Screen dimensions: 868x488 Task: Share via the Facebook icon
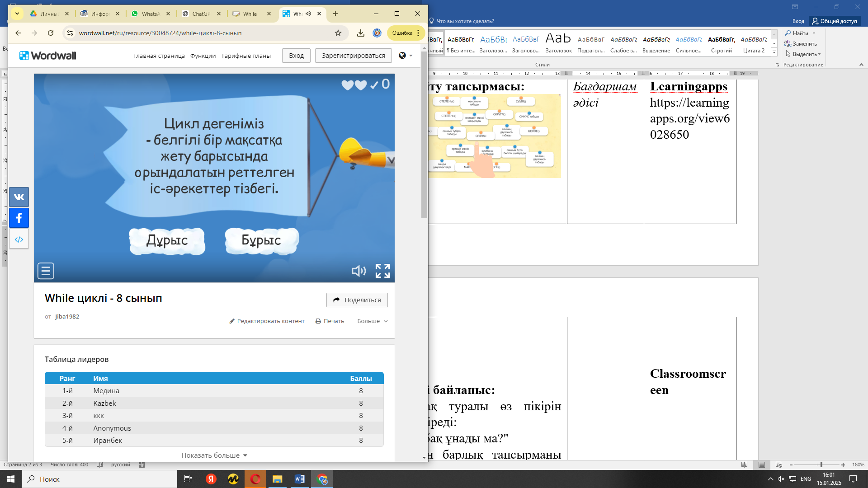pyautogui.click(x=19, y=218)
